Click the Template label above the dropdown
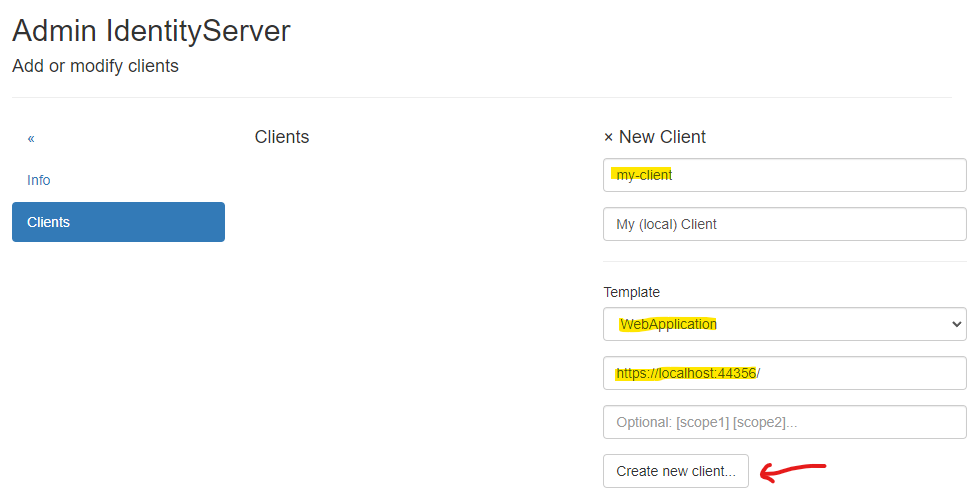 click(631, 292)
